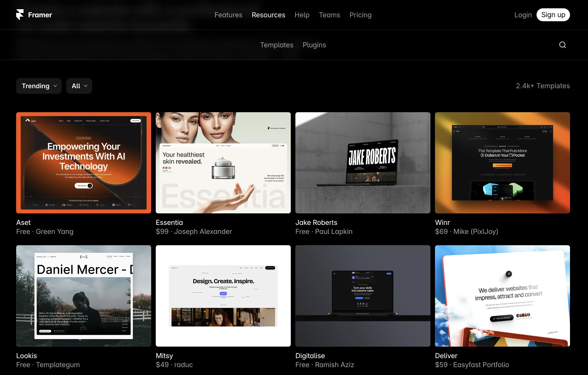Open the Deliver template thumbnail
The width and height of the screenshot is (588, 375).
[502, 296]
